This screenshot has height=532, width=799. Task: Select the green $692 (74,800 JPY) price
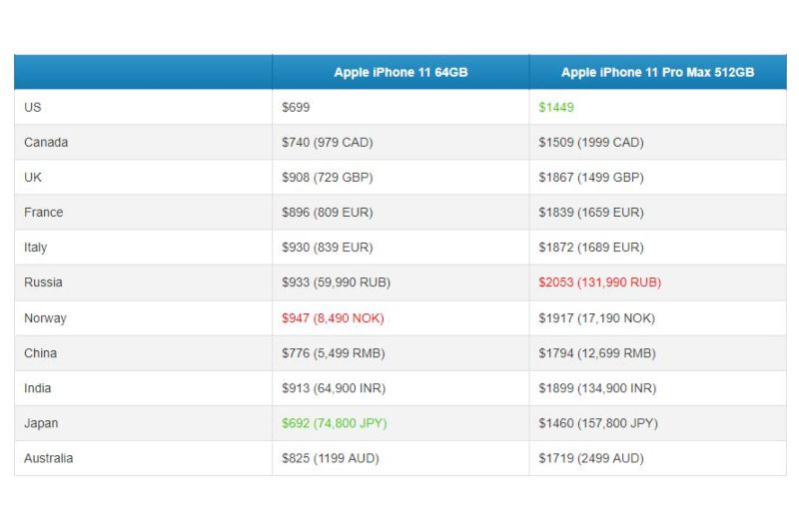(335, 423)
